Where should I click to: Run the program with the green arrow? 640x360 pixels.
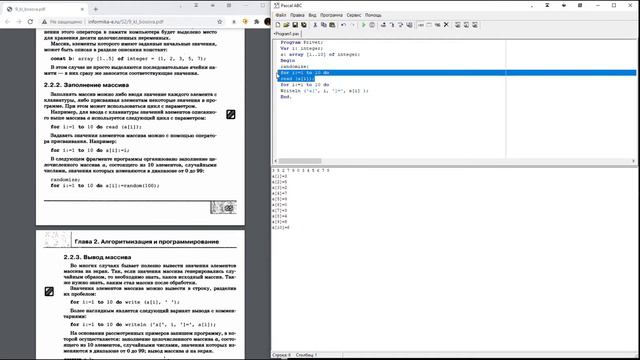(363, 25)
